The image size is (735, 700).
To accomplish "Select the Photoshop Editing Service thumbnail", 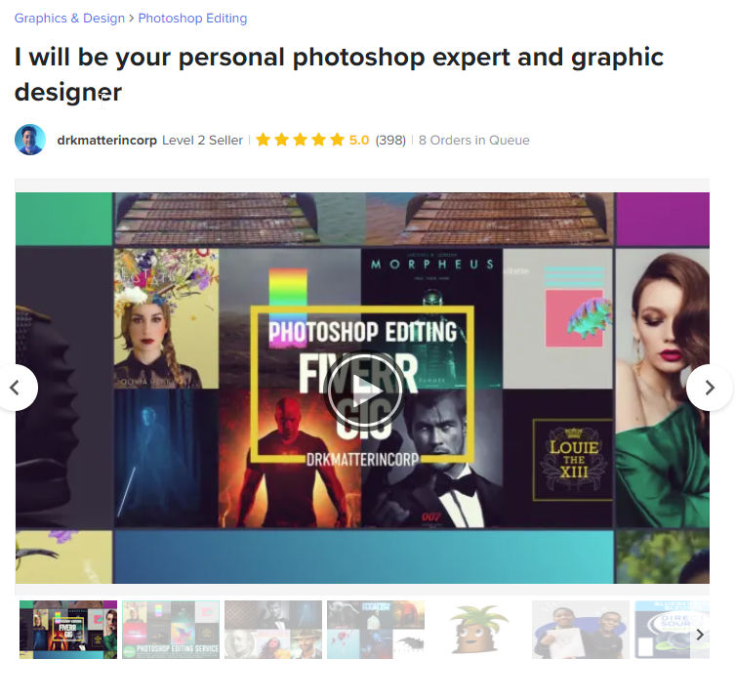I will (171, 630).
